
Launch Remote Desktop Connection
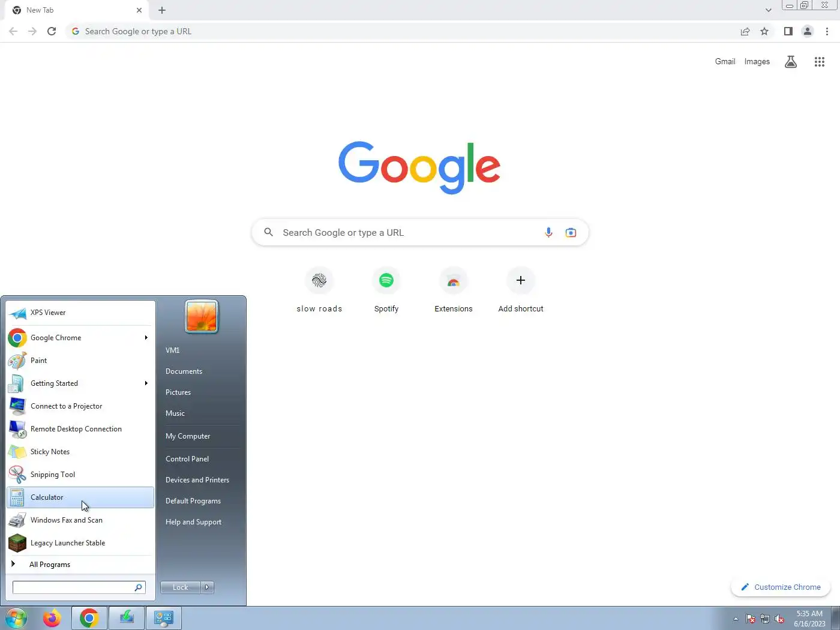[x=80, y=429]
